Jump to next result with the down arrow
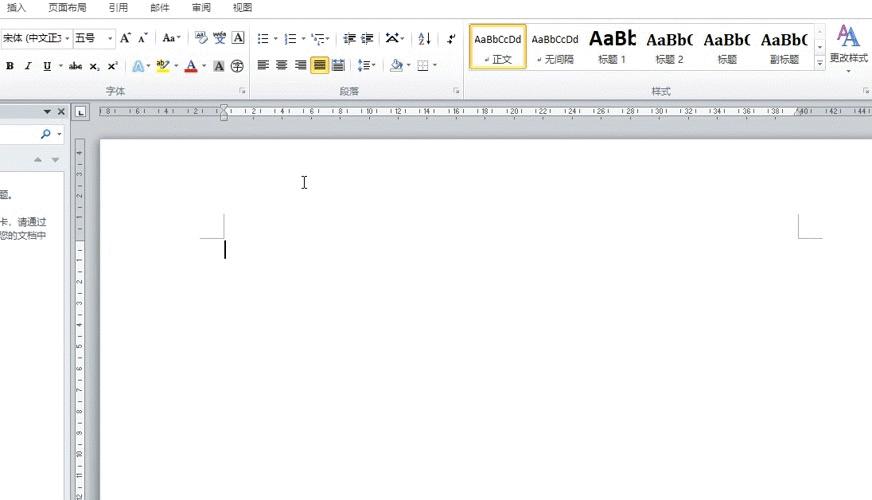872x500 pixels. tap(55, 160)
